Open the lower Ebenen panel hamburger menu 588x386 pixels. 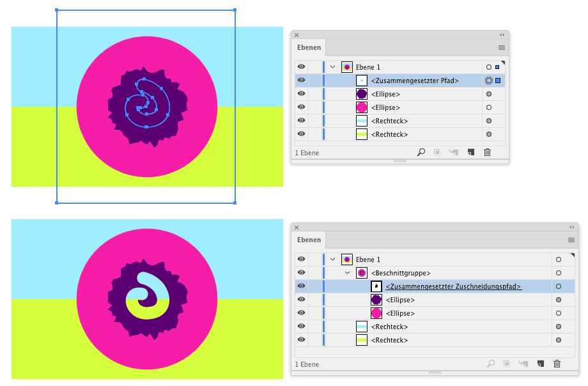click(571, 240)
